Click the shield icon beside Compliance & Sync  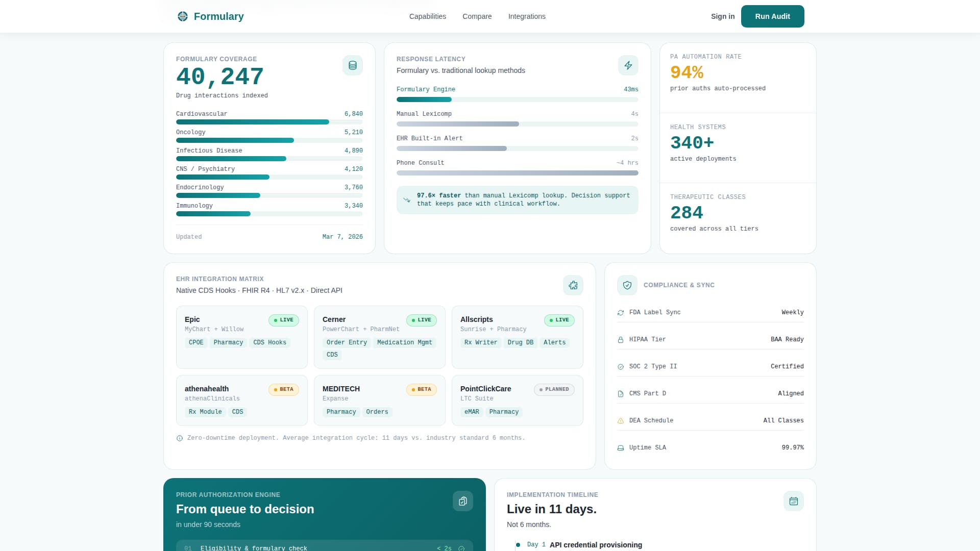[627, 285]
